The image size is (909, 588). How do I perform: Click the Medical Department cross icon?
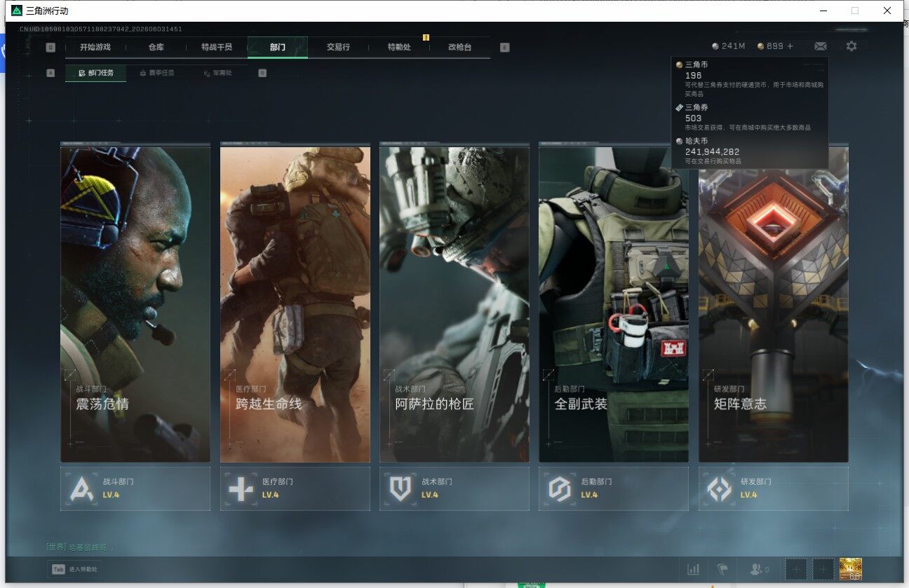coord(241,488)
